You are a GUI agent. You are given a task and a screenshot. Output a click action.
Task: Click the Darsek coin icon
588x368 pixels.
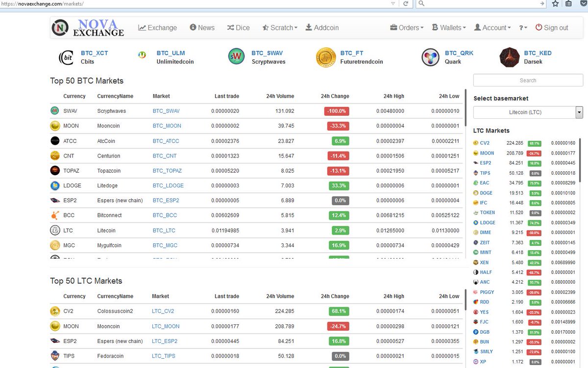pyautogui.click(x=509, y=57)
